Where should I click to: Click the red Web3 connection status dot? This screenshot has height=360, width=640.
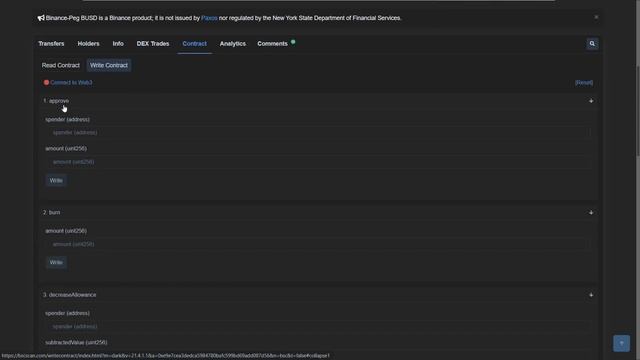pyautogui.click(x=46, y=82)
